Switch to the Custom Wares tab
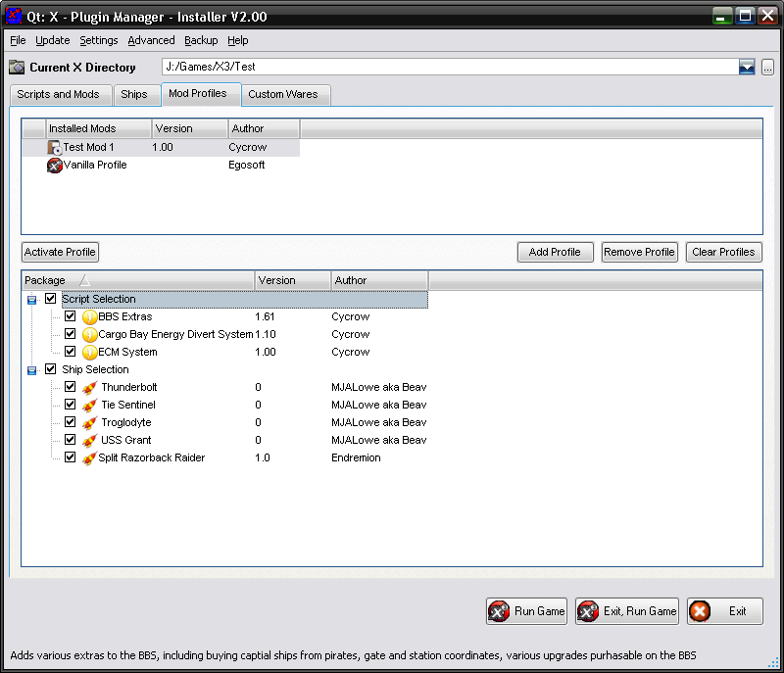The height and width of the screenshot is (673, 784). (x=285, y=94)
